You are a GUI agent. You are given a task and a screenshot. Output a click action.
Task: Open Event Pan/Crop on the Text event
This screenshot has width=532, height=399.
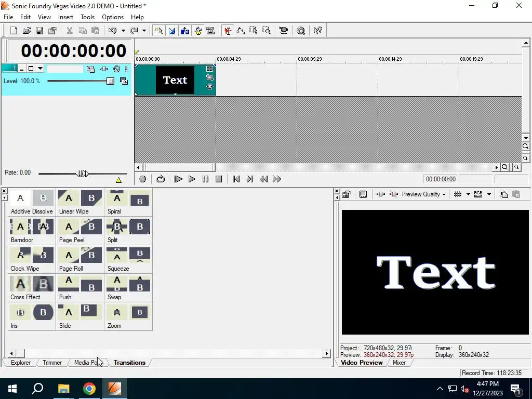click(210, 78)
